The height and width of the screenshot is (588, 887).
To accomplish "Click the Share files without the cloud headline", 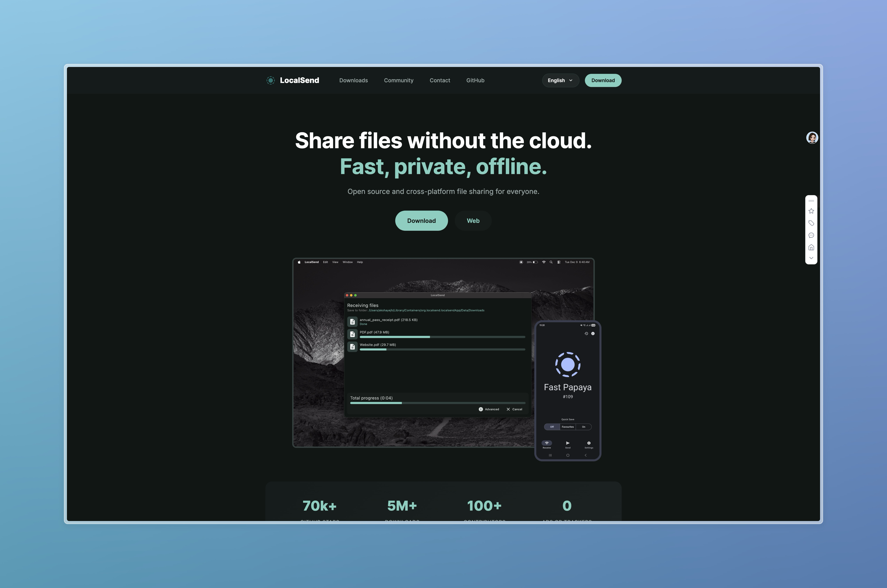I will pyautogui.click(x=443, y=141).
